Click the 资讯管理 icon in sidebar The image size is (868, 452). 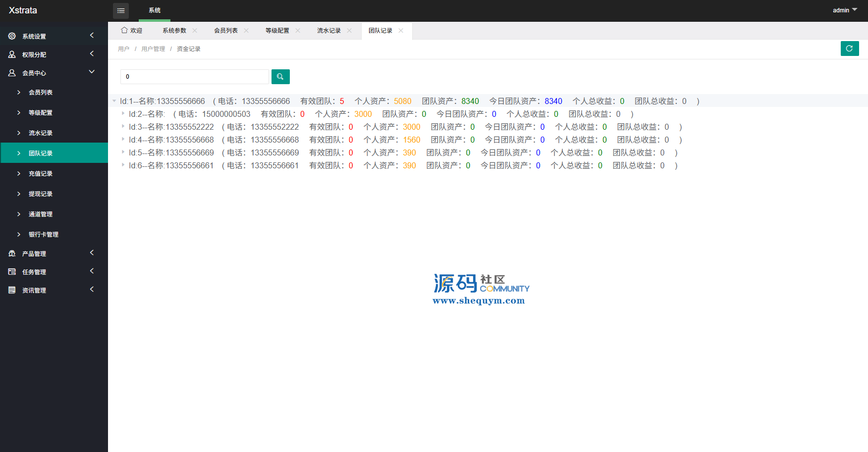(12, 290)
